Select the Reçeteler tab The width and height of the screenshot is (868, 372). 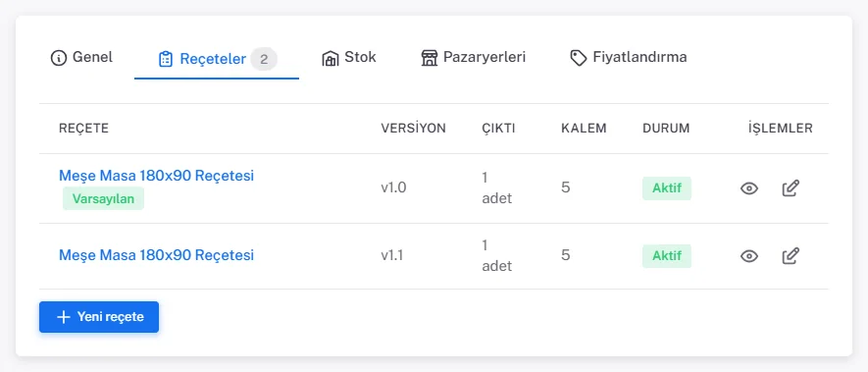pyautogui.click(x=217, y=59)
